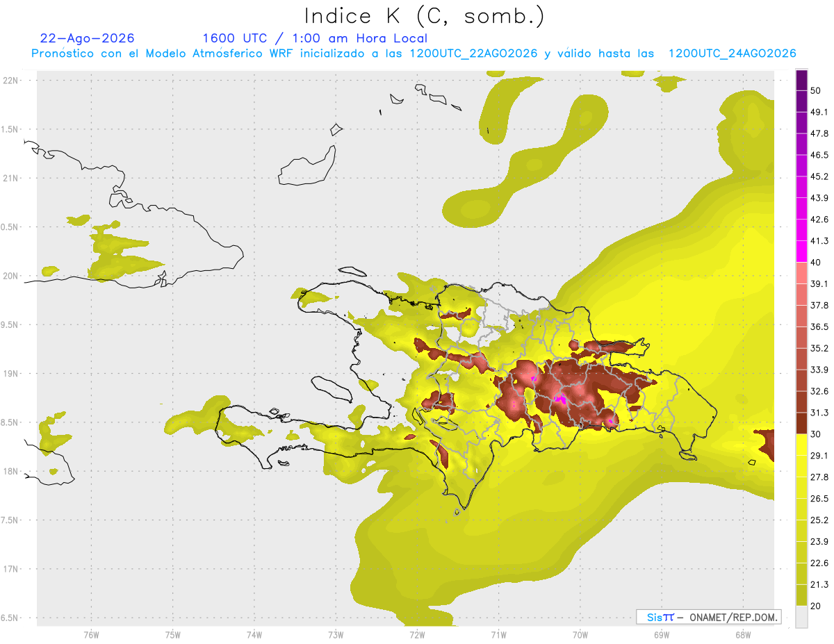Click the colorbar value 45.2
The image size is (834, 644).
pyautogui.click(x=819, y=176)
